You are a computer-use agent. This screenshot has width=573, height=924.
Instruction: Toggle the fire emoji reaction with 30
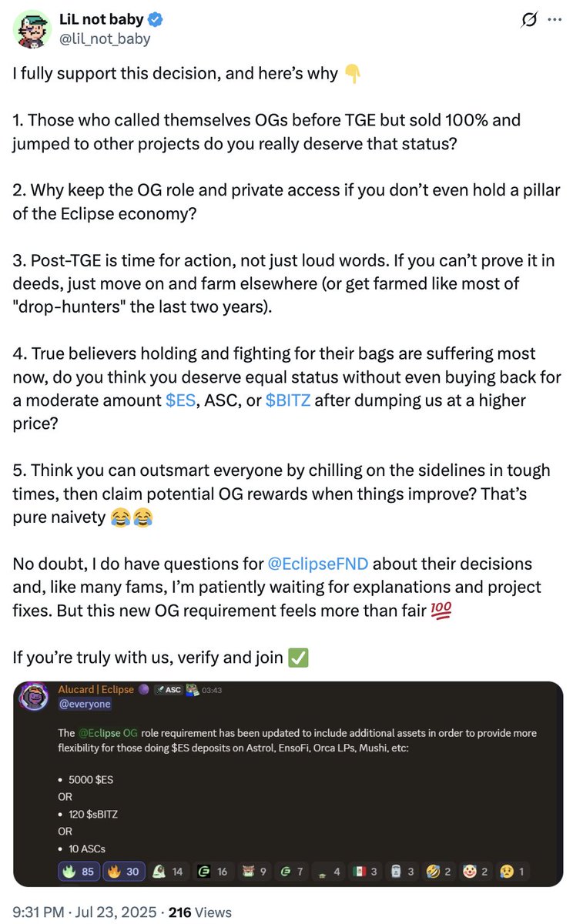123,872
